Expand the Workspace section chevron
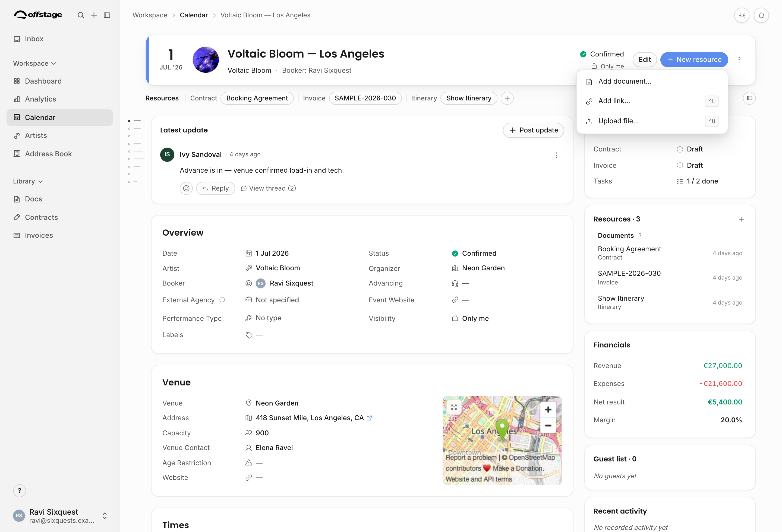Viewport: 782px width, 532px height. pyautogui.click(x=53, y=63)
